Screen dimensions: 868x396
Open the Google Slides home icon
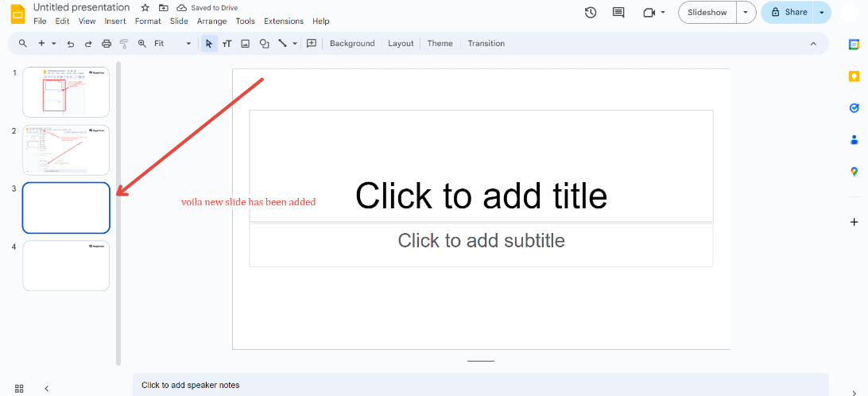coord(18,14)
